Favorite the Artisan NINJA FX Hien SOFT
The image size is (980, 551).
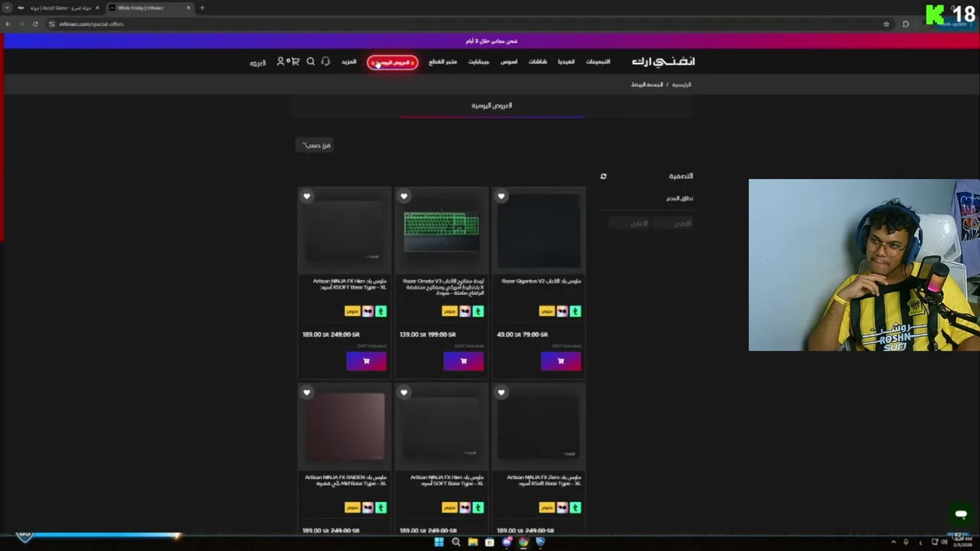pyautogui.click(x=404, y=393)
